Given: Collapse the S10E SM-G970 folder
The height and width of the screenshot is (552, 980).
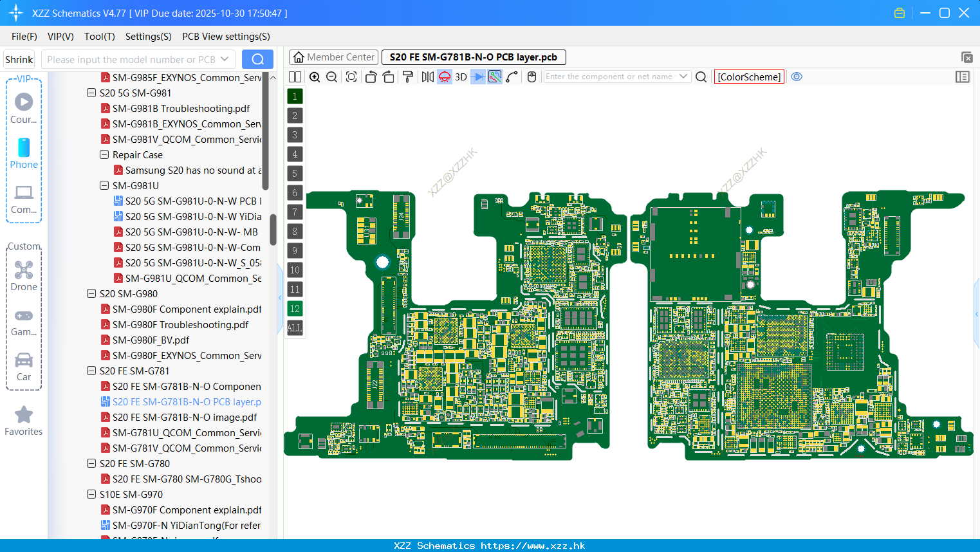Looking at the screenshot, I should click(91, 494).
